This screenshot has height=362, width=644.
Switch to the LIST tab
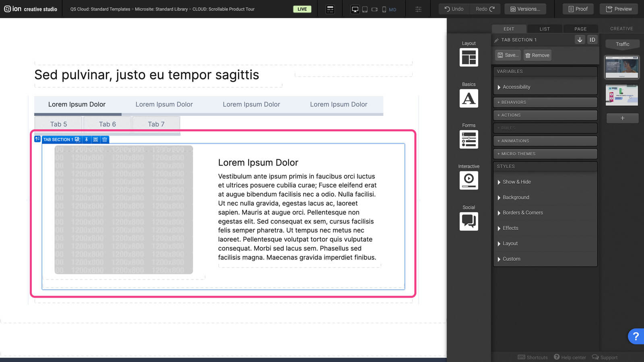(x=544, y=29)
